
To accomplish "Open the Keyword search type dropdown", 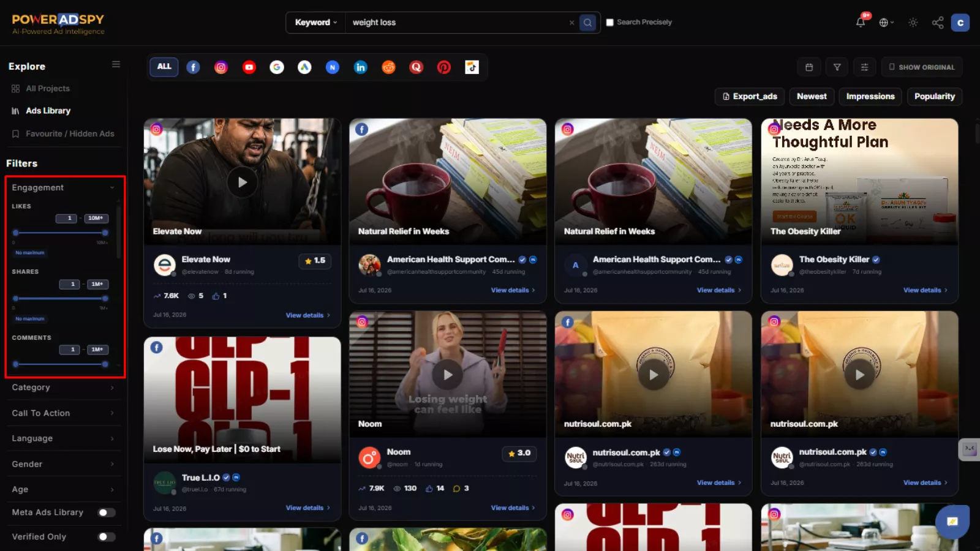I will pos(316,23).
